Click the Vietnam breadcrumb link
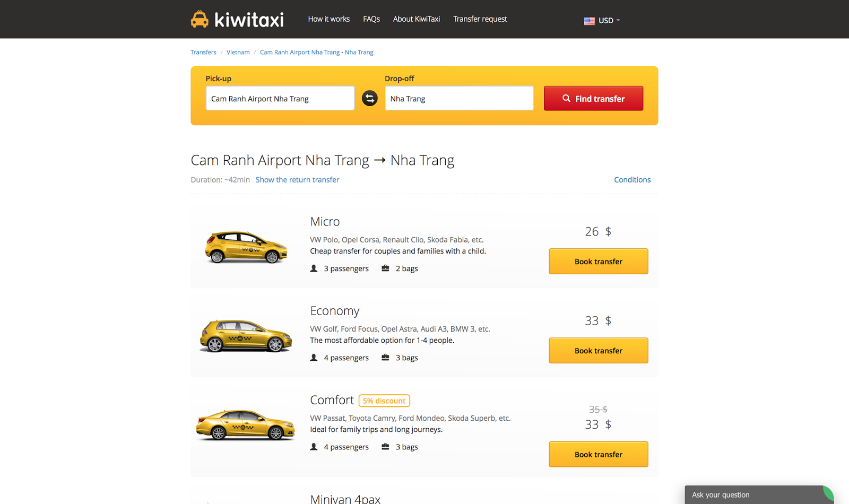The width and height of the screenshot is (849, 504). pos(238,52)
